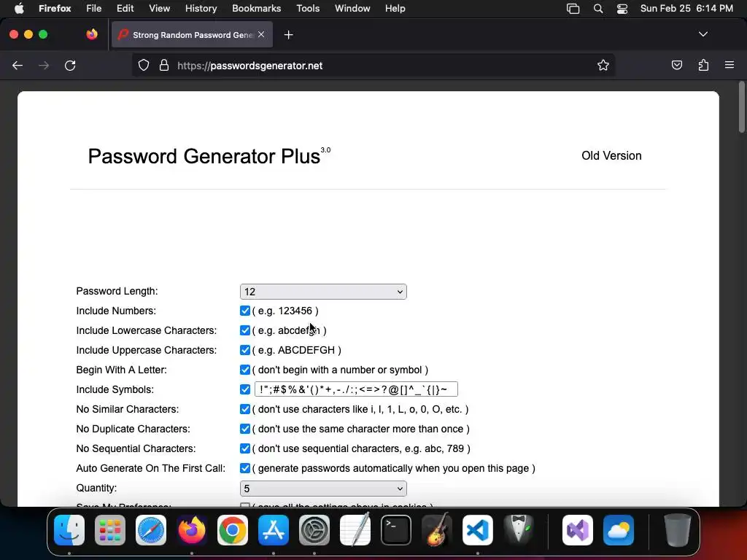747x560 pixels.
Task: Open the App Store from the Dock
Action: point(274,530)
